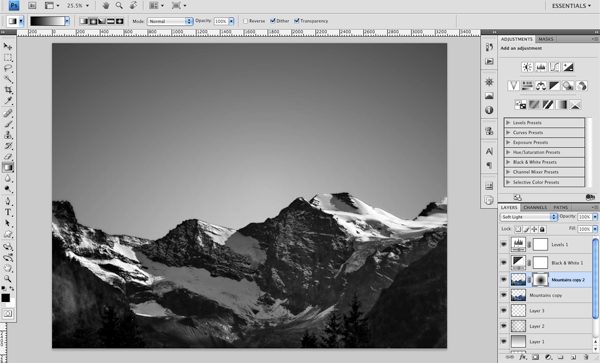Hide the Layer 3 layer

click(504, 311)
